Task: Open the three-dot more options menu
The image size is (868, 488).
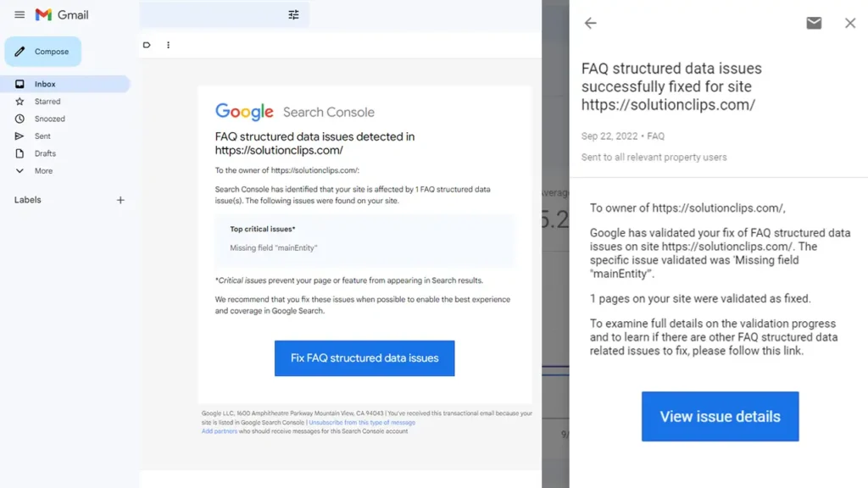Action: pos(168,45)
